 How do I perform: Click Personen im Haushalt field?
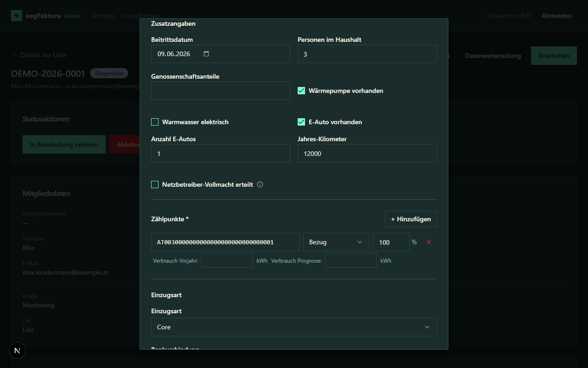pyautogui.click(x=367, y=54)
